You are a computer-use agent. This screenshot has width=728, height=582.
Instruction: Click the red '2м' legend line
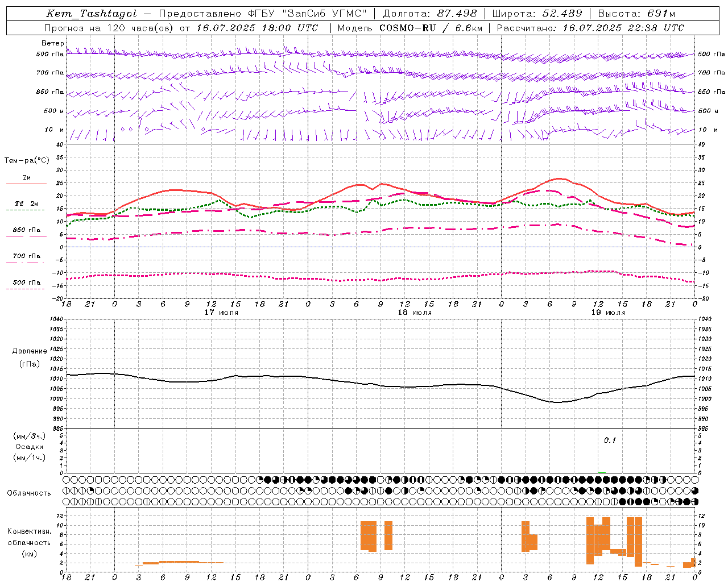click(x=26, y=184)
